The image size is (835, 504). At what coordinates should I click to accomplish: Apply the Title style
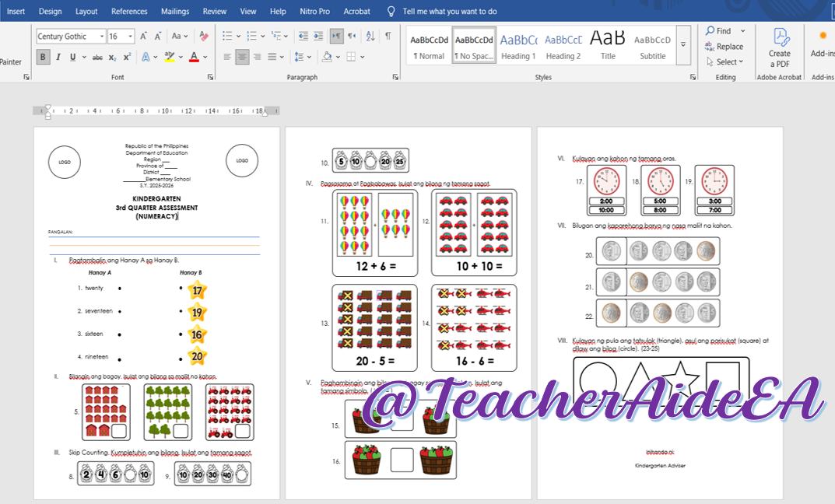(x=608, y=47)
